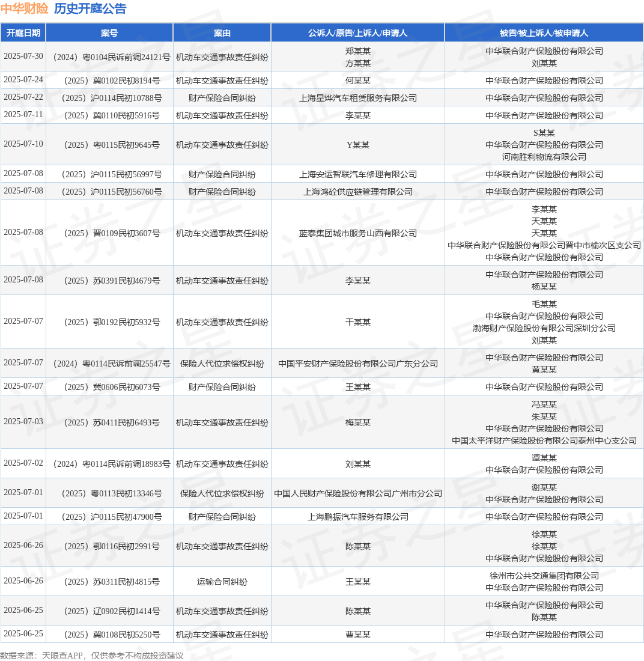Click plaintiff 曹某某
Image resolution: width=644 pixels, height=661 pixels.
click(358, 635)
